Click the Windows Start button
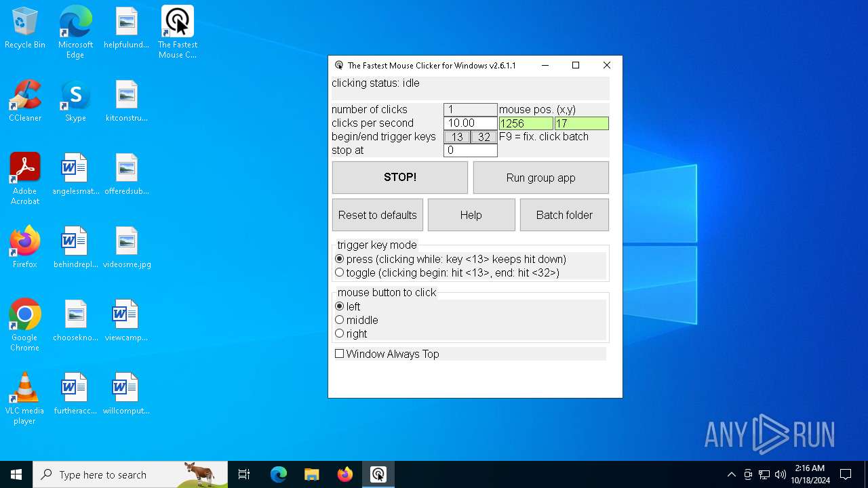Viewport: 868px width, 488px height. pyautogui.click(x=16, y=474)
